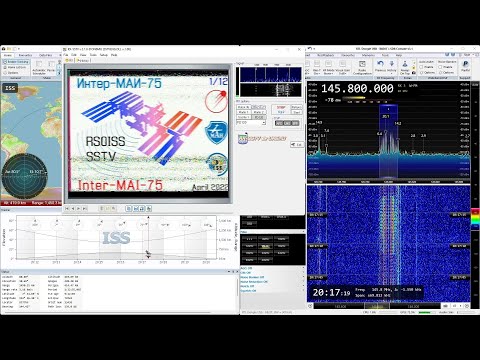Screen dimensions: 480x360
Task: Open the Tools menu in RX-SSTV
Action: click(93, 55)
